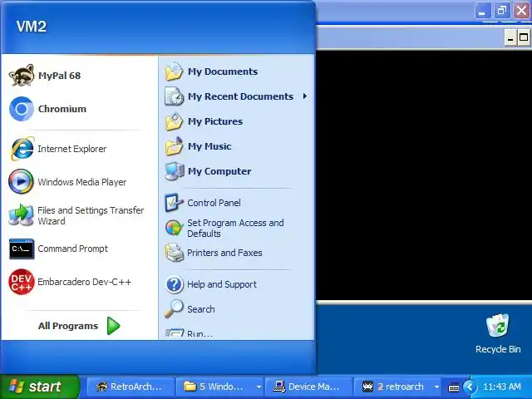Launch Command Prompt icon
Image resolution: width=532 pixels, height=399 pixels.
(x=22, y=249)
